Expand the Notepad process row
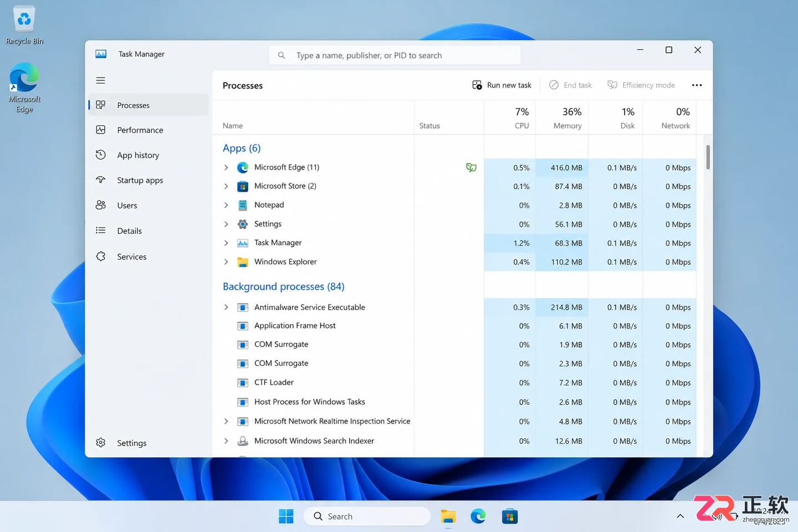 (x=226, y=205)
